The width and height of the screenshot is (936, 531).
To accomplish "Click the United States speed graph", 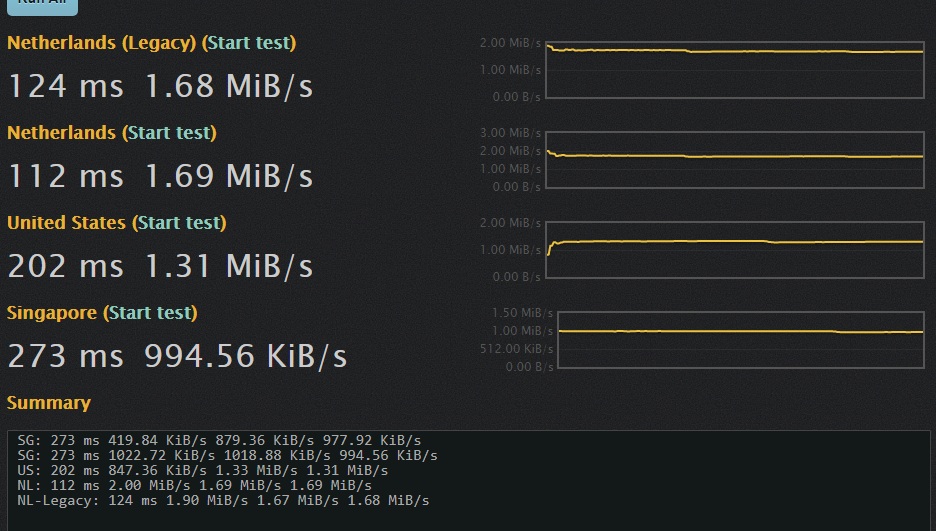I will tap(734, 250).
